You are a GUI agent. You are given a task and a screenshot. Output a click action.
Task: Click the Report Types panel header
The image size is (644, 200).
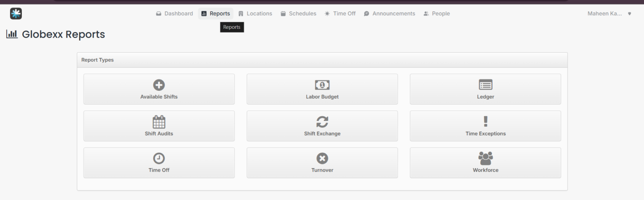[322, 60]
